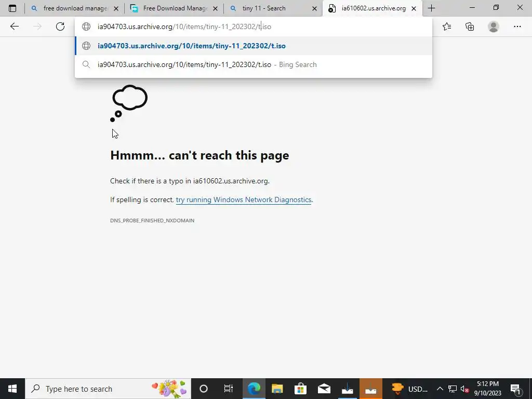
Task: Open Cortana circle icon in the taskbar
Action: [x=204, y=389]
